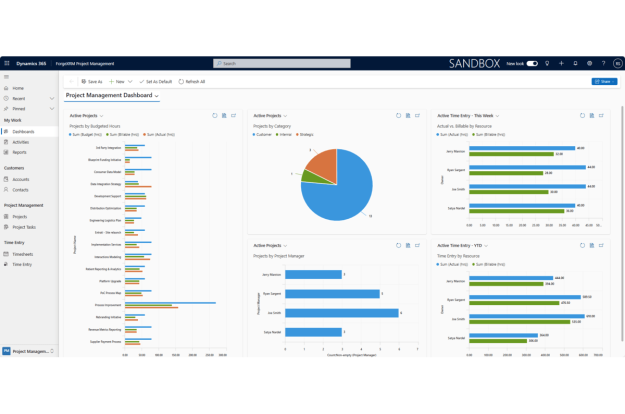Screen dimensions: 625x414
Task: Open the New dropdown chevron
Action: [x=130, y=81]
